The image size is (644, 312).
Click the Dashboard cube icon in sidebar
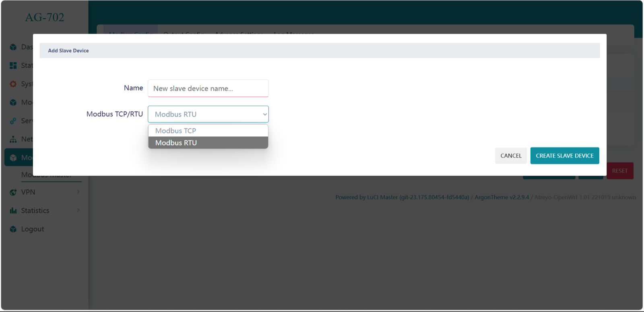pos(13,47)
